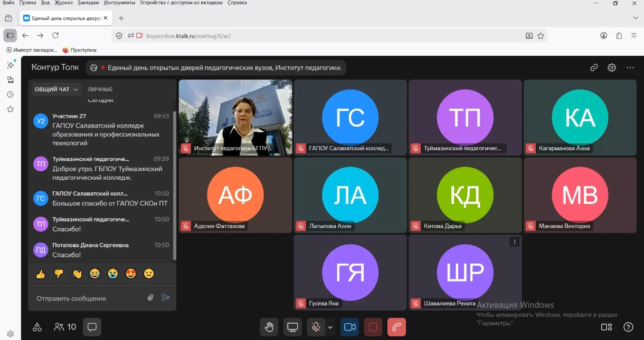Copy meeting link icon
644x340 pixels.
click(594, 67)
